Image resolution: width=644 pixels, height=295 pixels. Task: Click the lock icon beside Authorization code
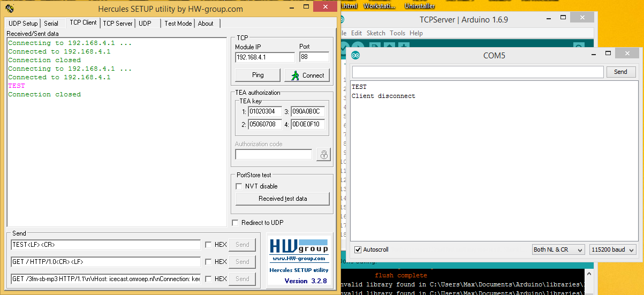[x=323, y=155]
